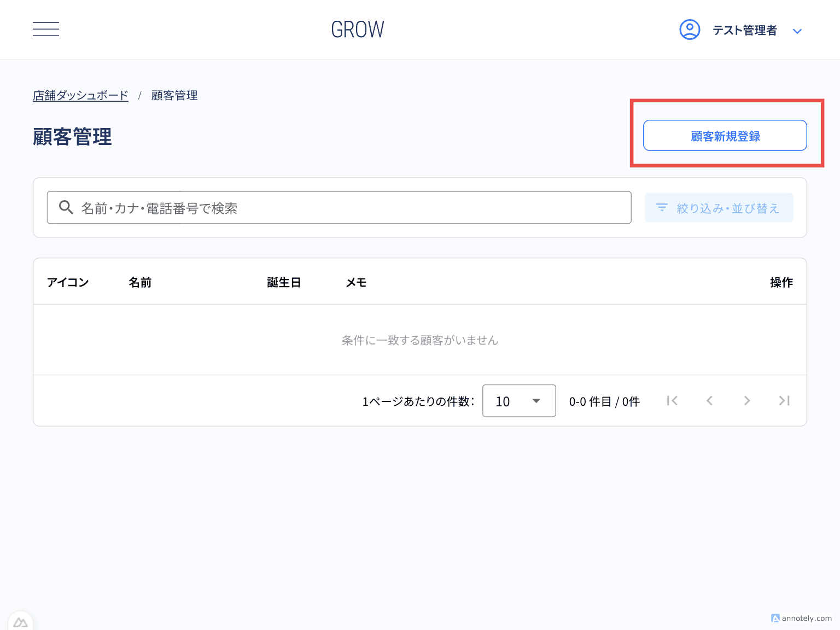Image resolution: width=840 pixels, height=630 pixels.
Task: Click the GROW logo in header
Action: tap(358, 30)
